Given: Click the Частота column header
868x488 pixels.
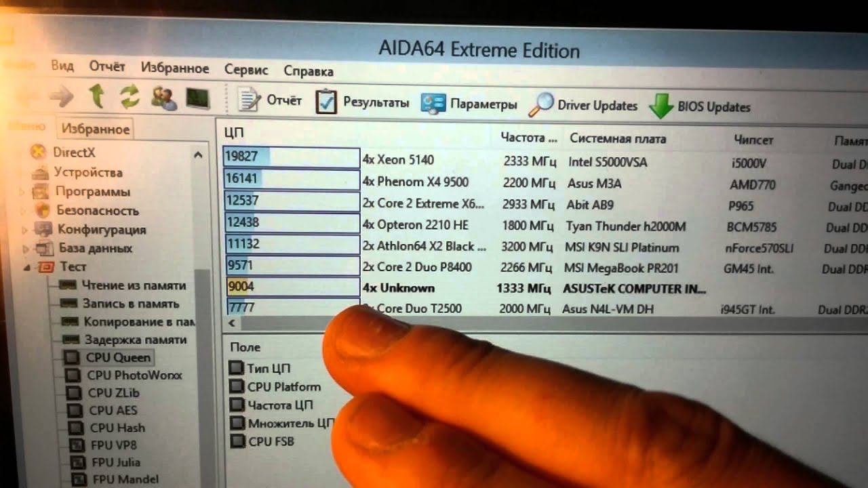Looking at the screenshot, I should pyautogui.click(x=528, y=138).
